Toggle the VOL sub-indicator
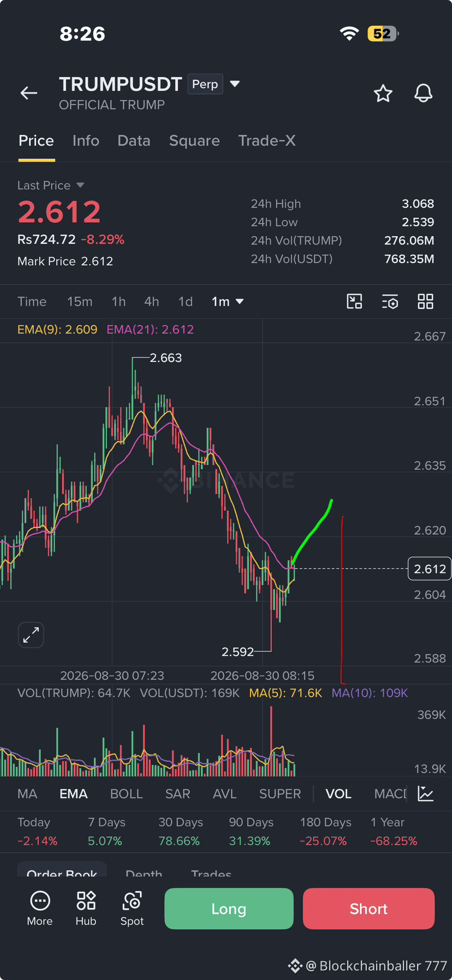This screenshot has height=980, width=452. pyautogui.click(x=338, y=793)
